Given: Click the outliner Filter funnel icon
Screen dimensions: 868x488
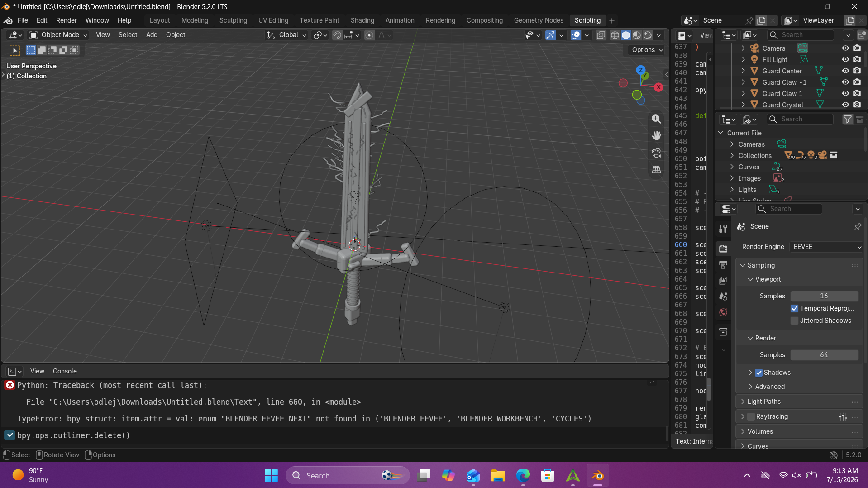Looking at the screenshot, I should tap(847, 119).
